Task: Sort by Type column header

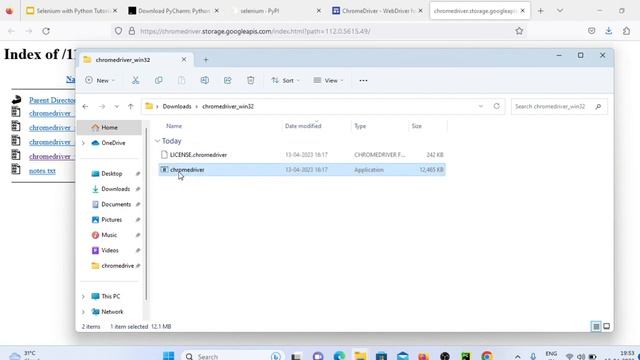Action: (360, 126)
